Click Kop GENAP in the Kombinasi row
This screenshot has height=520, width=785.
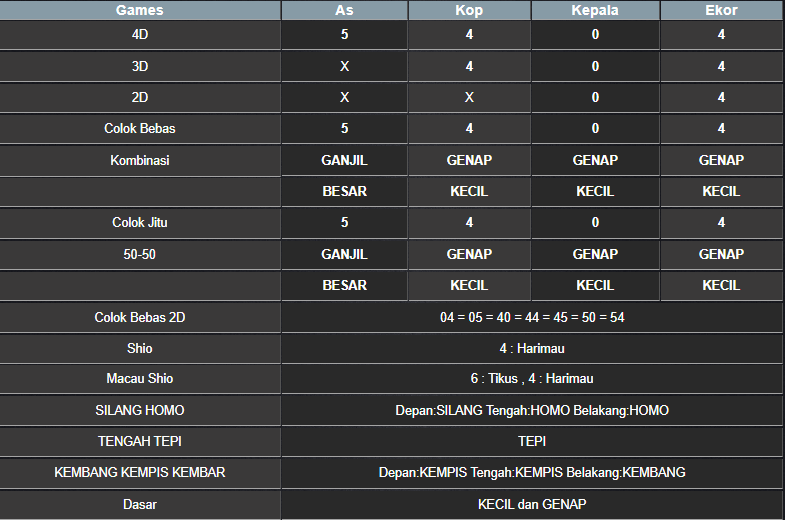point(469,160)
